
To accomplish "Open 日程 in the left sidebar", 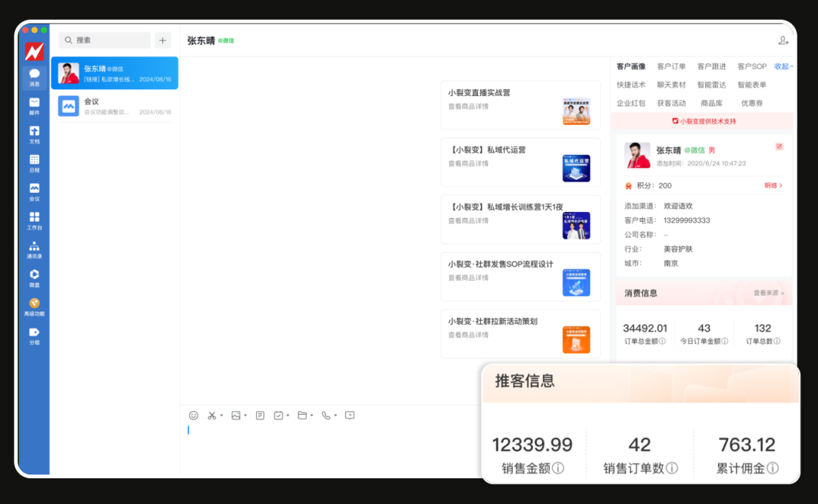I will [x=33, y=163].
